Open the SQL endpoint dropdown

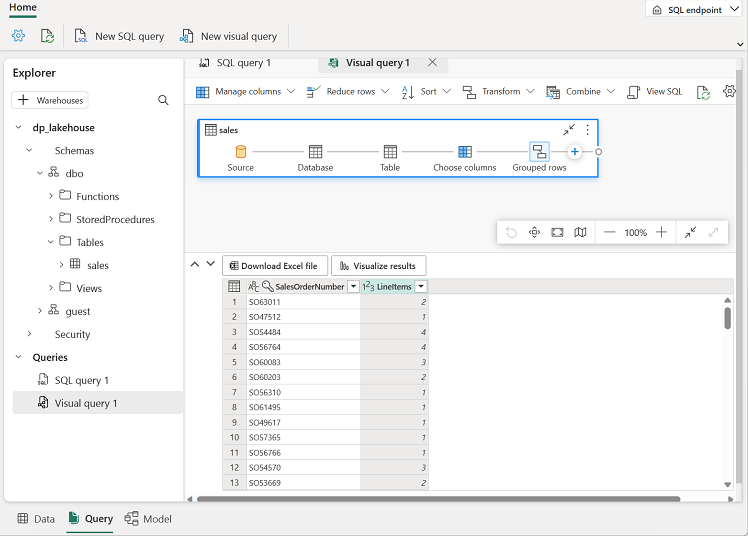tap(696, 10)
